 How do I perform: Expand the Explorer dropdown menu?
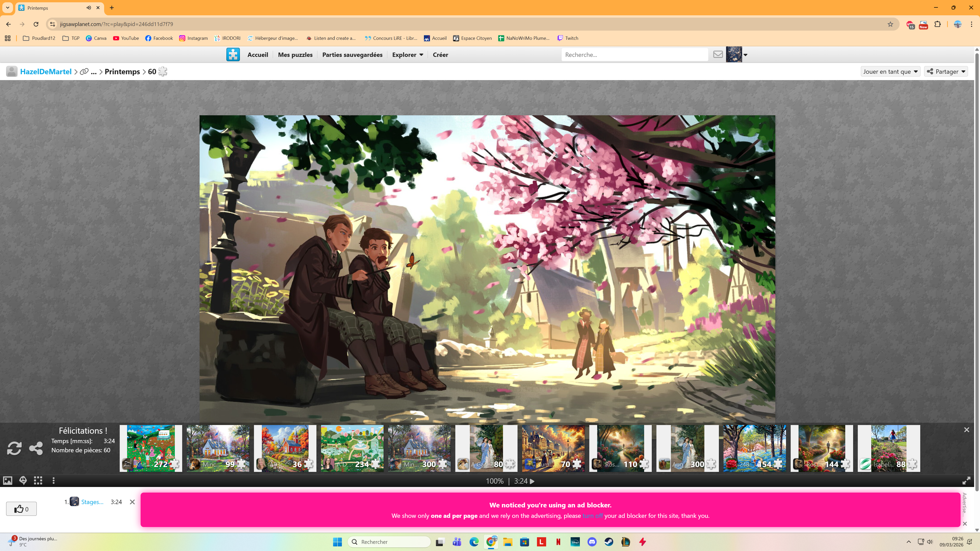tap(408, 55)
